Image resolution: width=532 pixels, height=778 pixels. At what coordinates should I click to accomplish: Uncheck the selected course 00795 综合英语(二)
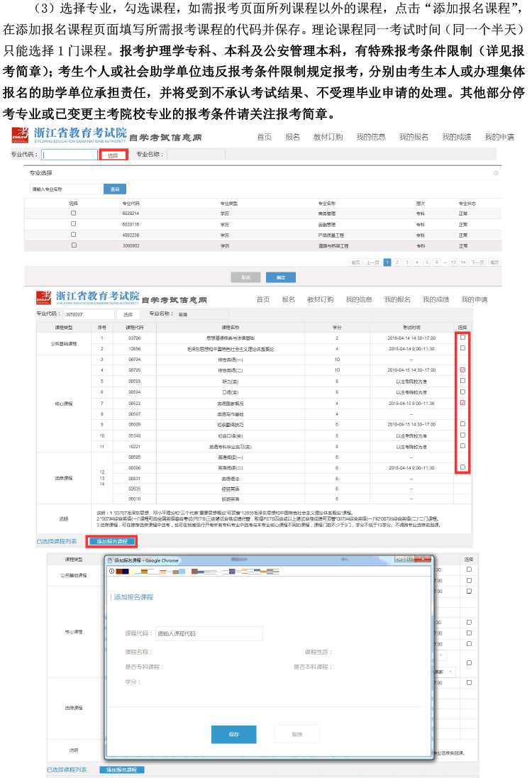pos(462,369)
